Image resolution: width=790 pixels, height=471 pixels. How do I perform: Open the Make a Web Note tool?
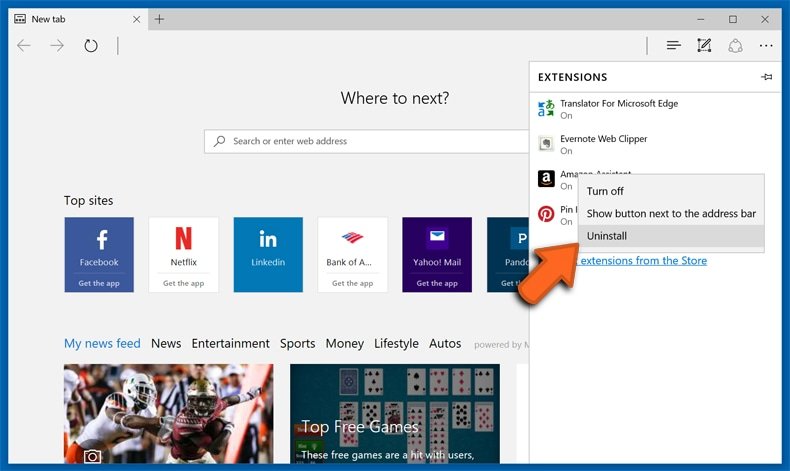tap(704, 46)
